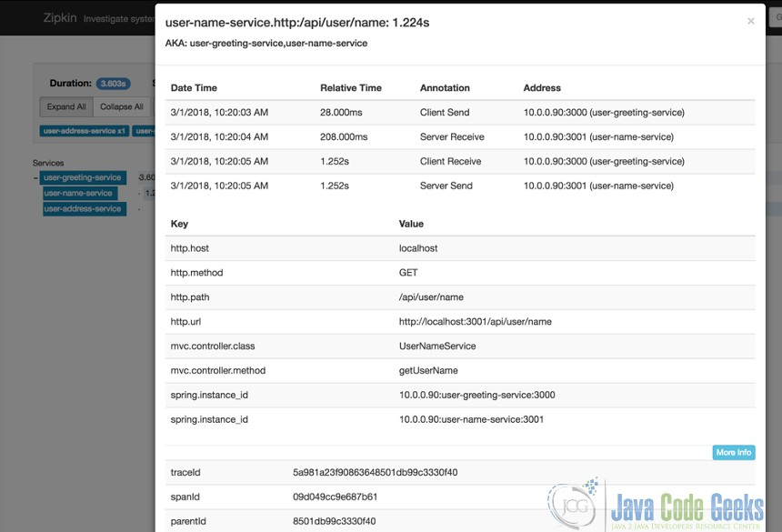The height and width of the screenshot is (532, 782).
Task: Go to the Zipkin home link
Action: pos(60,17)
